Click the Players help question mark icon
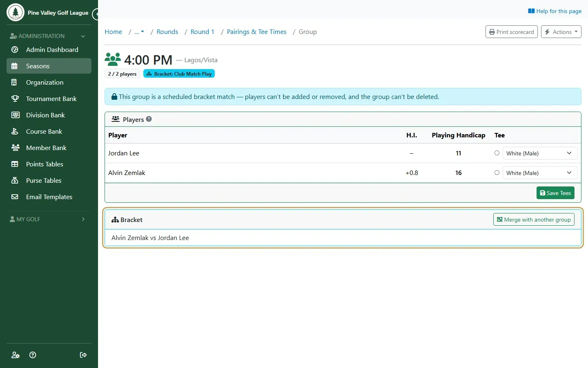Screen dimensions: 588x368 pos(149,119)
